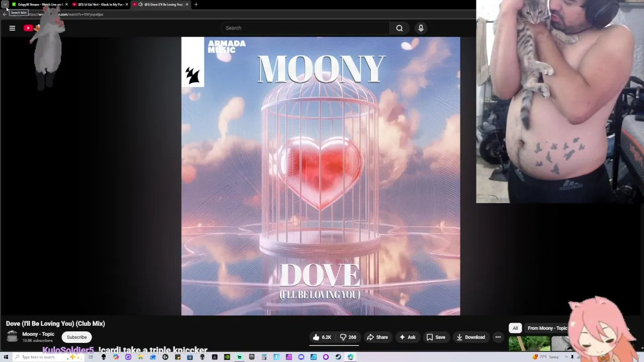Click the video title Dove (Club Mix)
Screen dimensions: 644x362
(55, 323)
